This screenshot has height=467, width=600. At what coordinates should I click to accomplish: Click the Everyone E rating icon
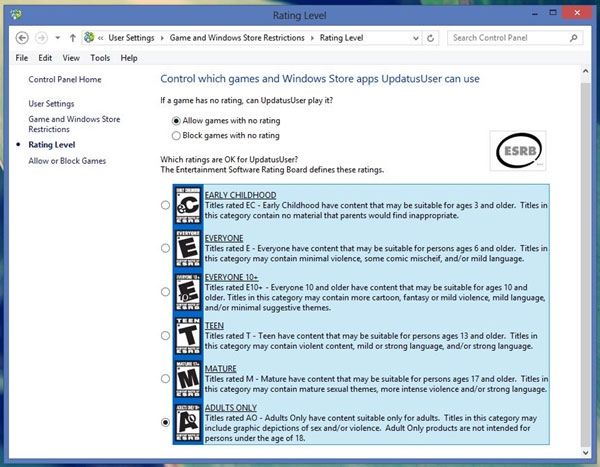(188, 249)
